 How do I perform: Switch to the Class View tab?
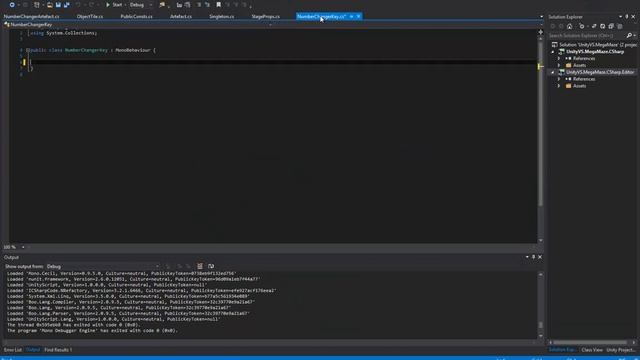(592, 350)
